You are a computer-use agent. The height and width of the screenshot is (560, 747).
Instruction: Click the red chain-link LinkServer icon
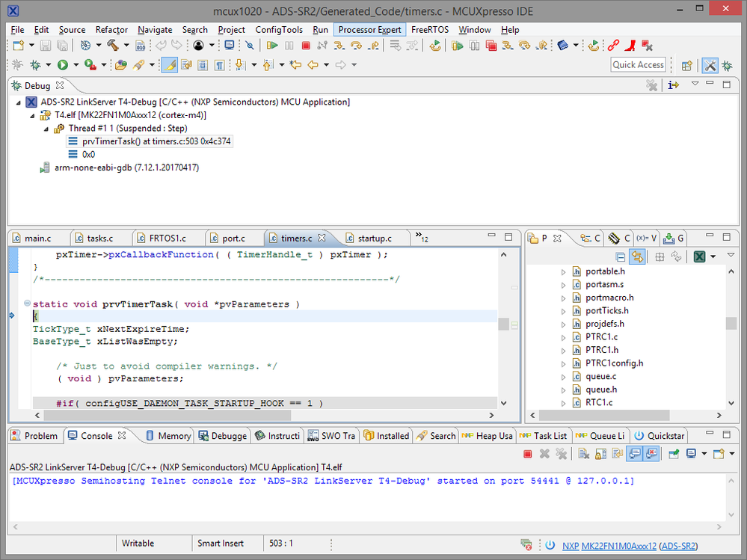pos(614,46)
